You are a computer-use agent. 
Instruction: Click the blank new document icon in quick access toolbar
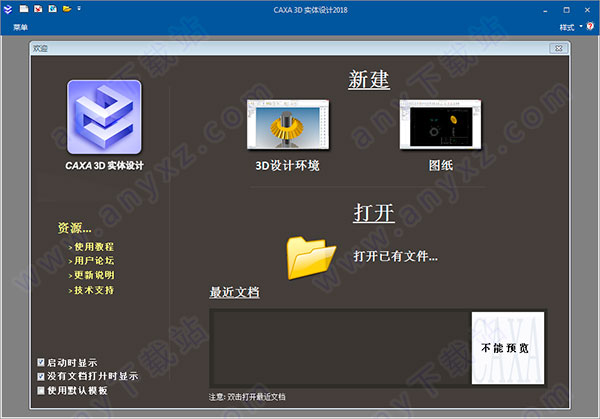24,8
